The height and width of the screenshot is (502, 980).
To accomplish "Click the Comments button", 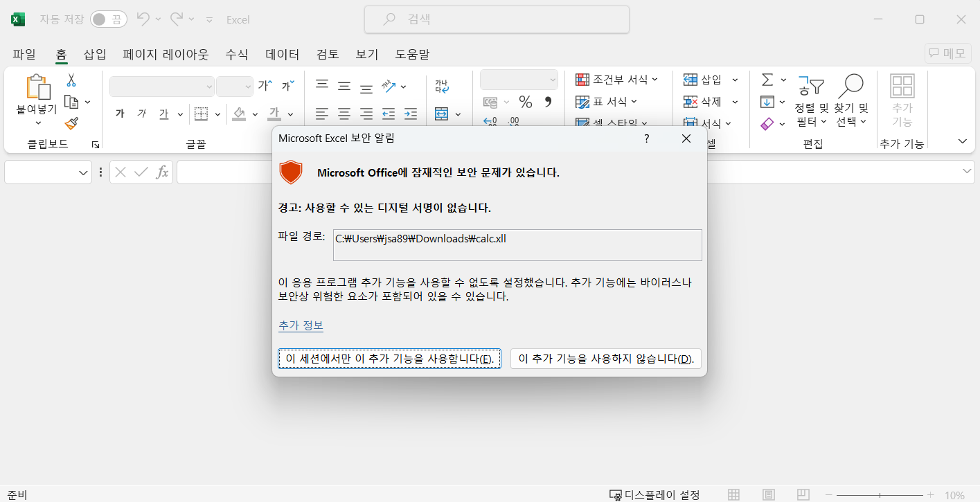I will pos(948,53).
